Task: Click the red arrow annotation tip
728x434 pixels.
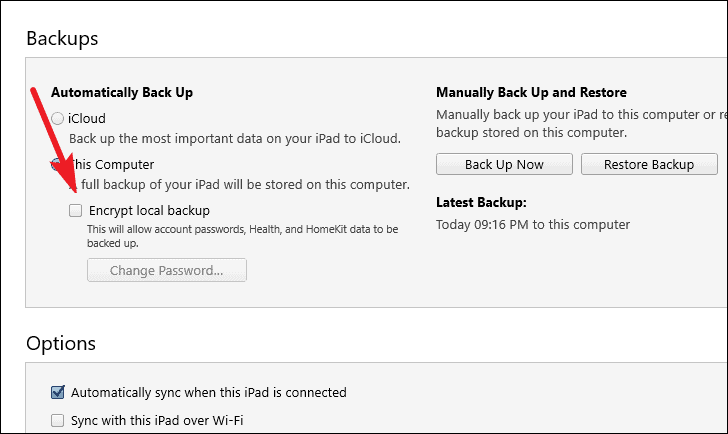Action: [x=74, y=190]
